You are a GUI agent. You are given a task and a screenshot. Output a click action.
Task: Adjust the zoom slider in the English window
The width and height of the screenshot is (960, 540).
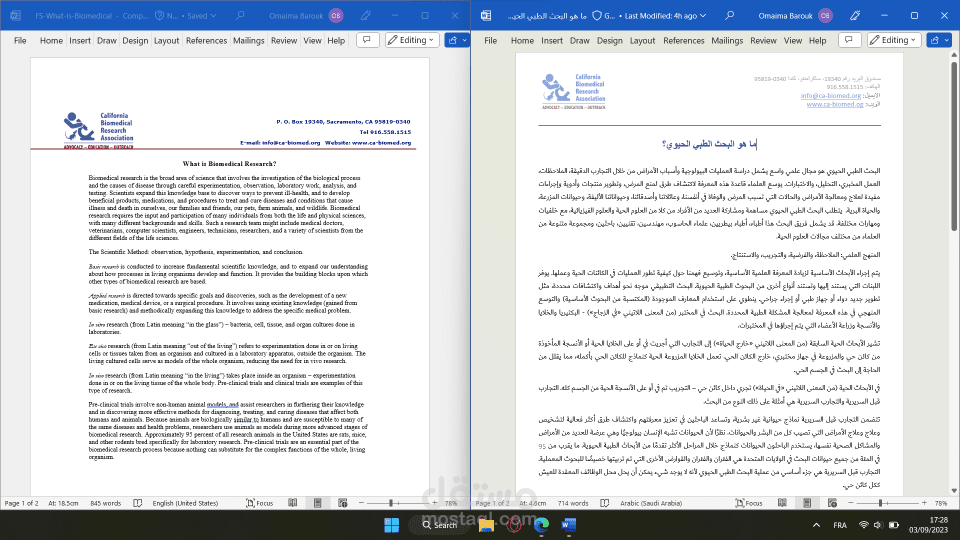point(391,503)
